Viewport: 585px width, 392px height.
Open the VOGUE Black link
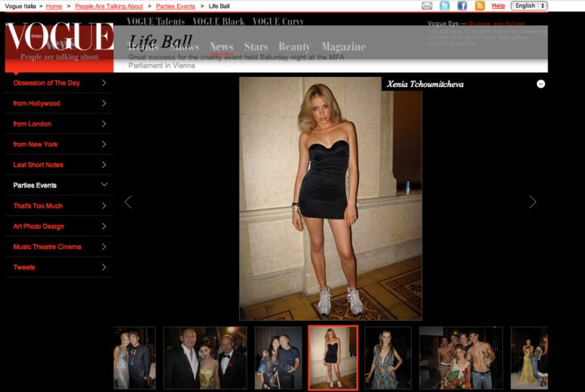219,22
